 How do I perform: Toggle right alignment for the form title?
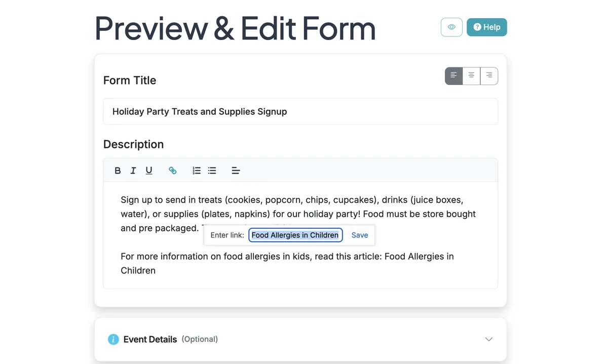[488, 75]
